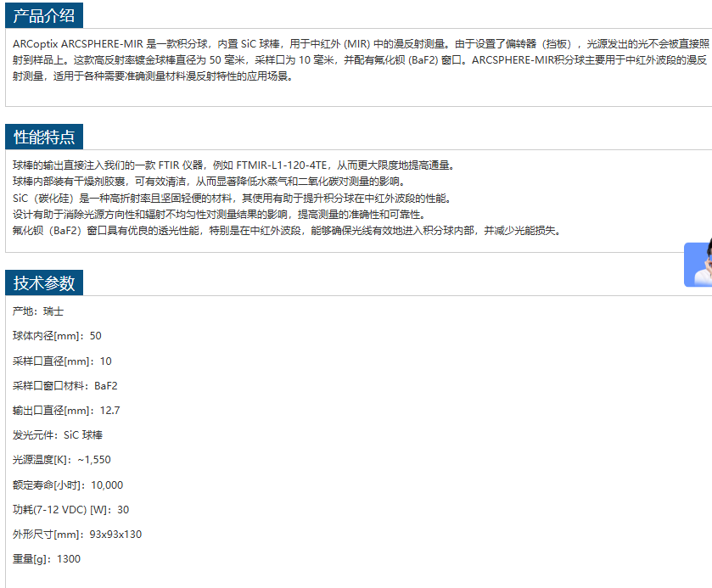Click the 氟化钡（BaF2）window feature line

click(286, 231)
